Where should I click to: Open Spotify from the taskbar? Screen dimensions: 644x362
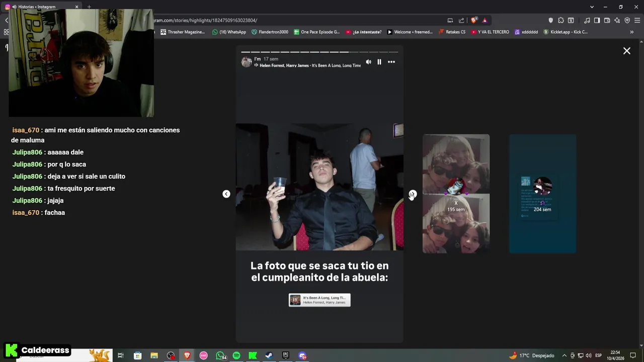click(x=236, y=355)
